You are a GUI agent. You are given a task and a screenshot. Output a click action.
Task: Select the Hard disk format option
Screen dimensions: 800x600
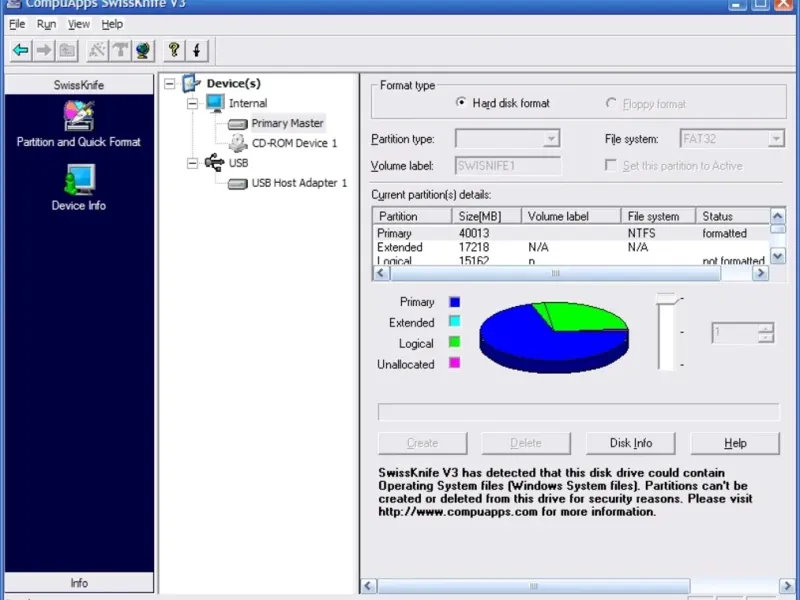click(461, 103)
